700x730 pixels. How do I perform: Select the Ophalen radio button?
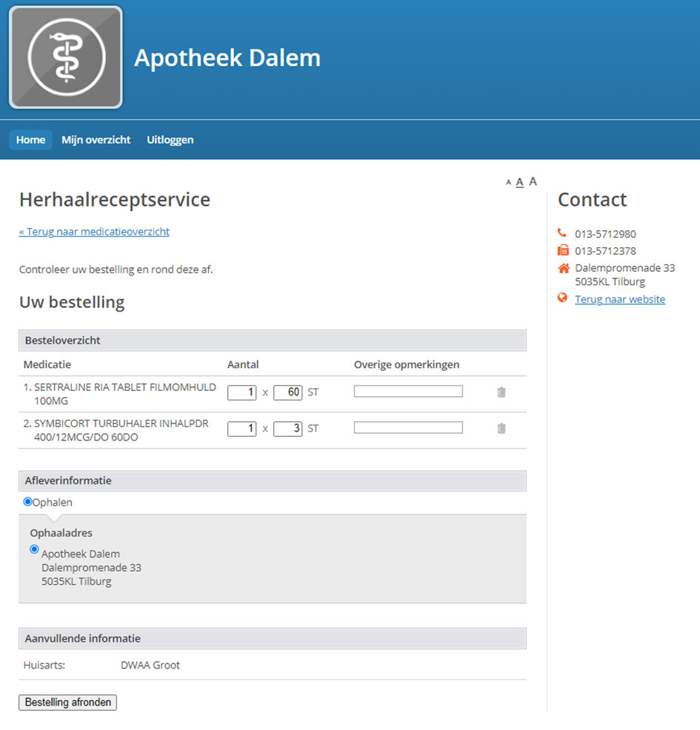[27, 501]
